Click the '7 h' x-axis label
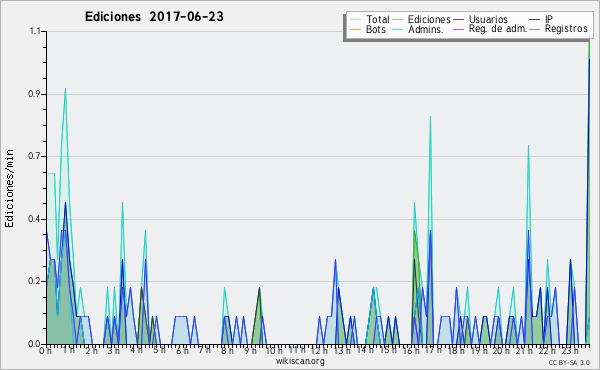Viewport: 600px width, 370px height. pos(204,349)
